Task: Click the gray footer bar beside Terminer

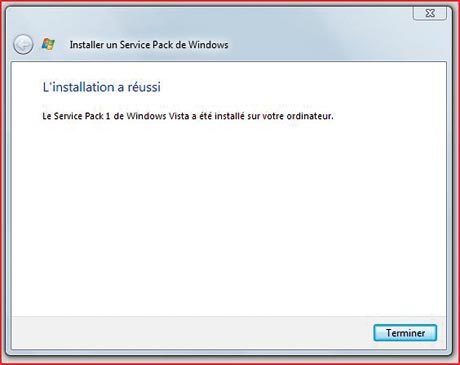Action: (192, 333)
